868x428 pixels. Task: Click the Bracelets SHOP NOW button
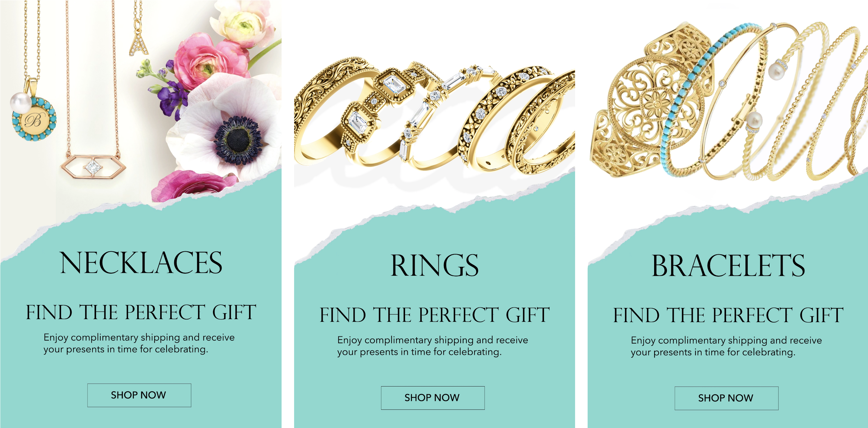pyautogui.click(x=726, y=398)
